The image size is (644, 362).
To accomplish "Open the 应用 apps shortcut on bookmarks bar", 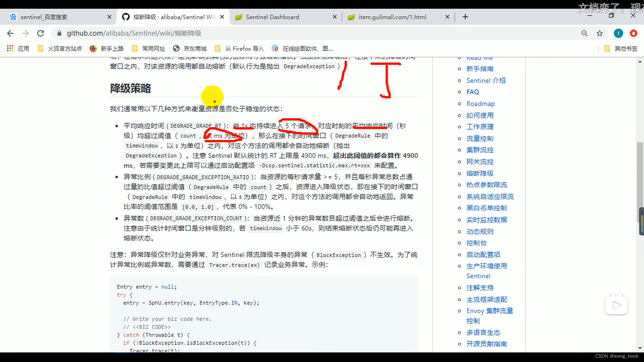I will point(17,48).
